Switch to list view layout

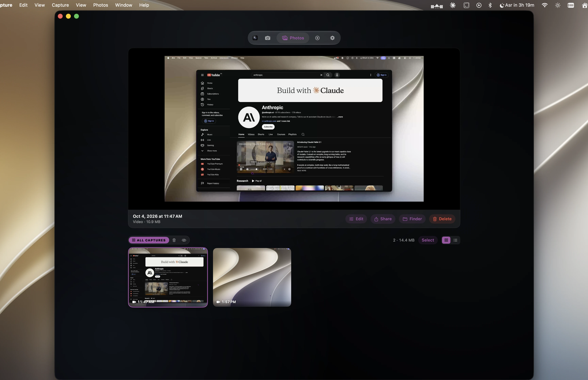pos(455,240)
